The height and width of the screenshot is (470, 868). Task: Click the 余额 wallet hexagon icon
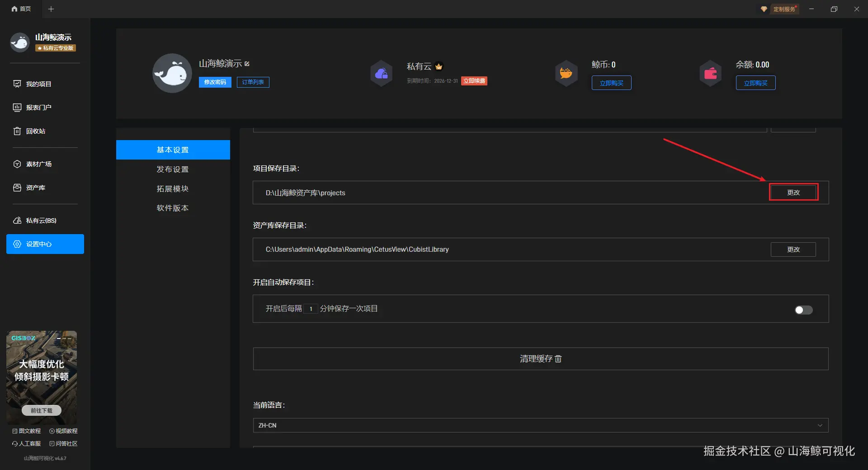tap(711, 73)
